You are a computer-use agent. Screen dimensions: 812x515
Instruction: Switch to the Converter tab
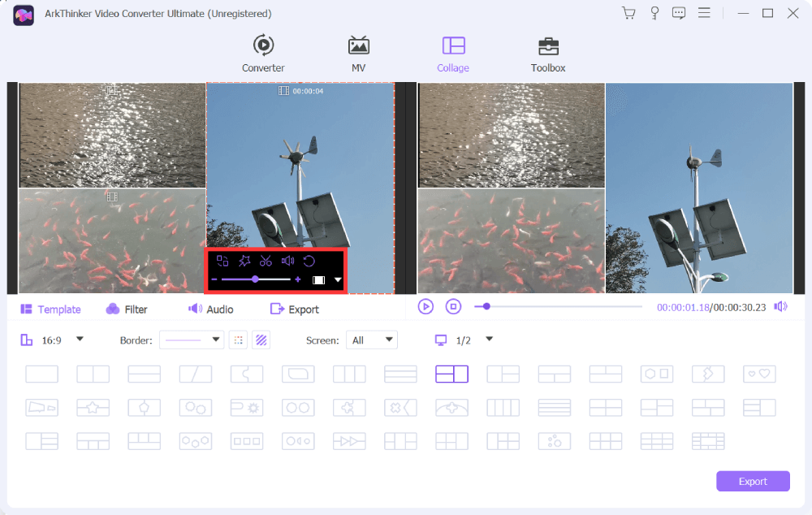click(263, 54)
